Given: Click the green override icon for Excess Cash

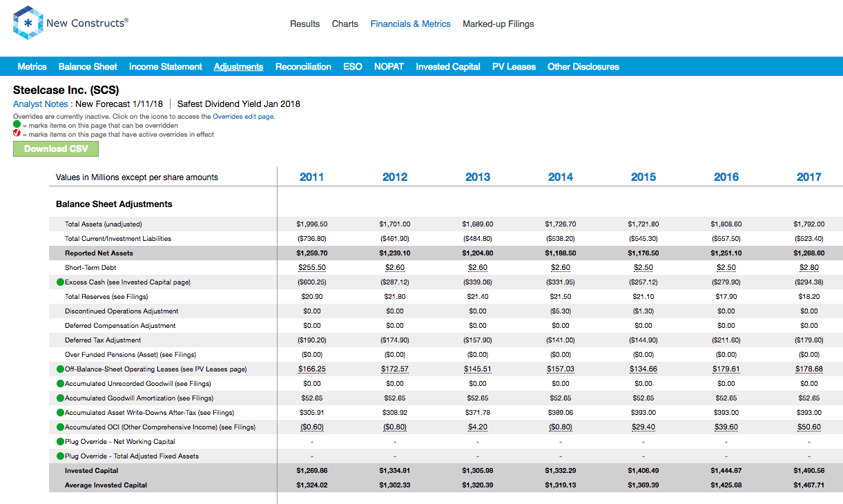Looking at the screenshot, I should [61, 282].
